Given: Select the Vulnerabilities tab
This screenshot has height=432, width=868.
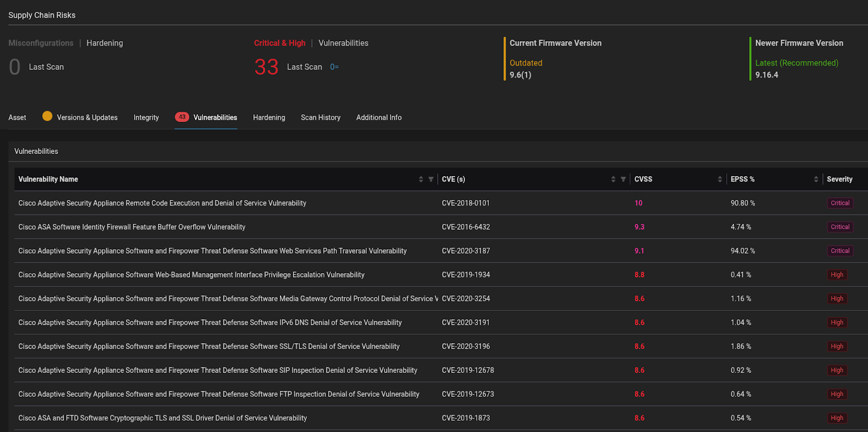Looking at the screenshot, I should pyautogui.click(x=215, y=118).
